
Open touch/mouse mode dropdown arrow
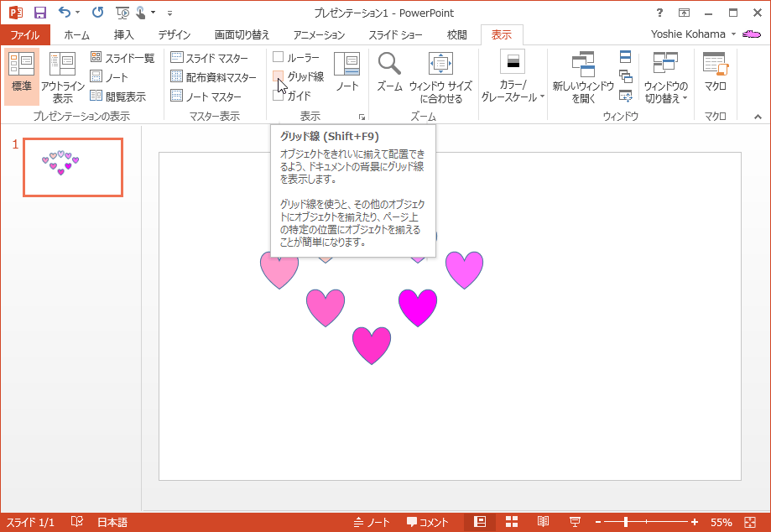[x=153, y=13]
